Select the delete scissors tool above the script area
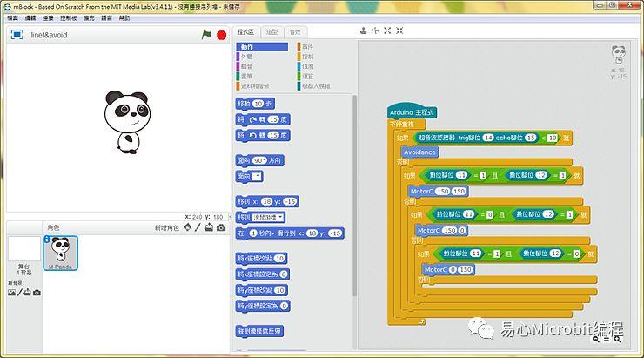Image resolution: width=644 pixels, height=358 pixels. [x=375, y=30]
